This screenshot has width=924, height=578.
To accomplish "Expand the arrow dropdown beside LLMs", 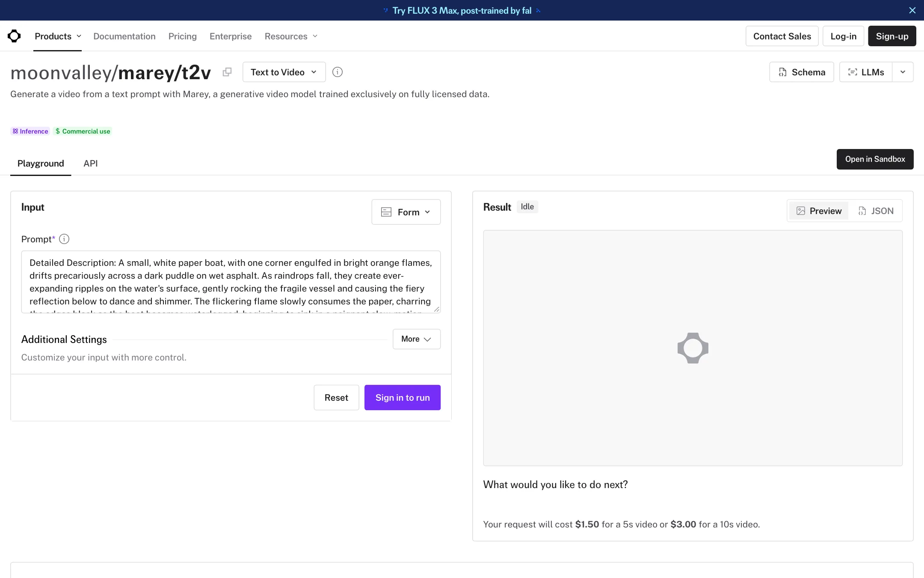I will (903, 72).
